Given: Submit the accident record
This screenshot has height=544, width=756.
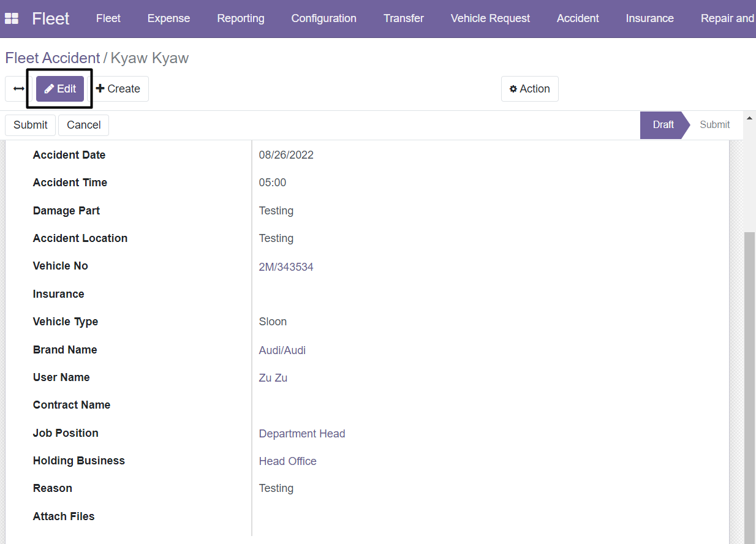Looking at the screenshot, I should tap(31, 125).
